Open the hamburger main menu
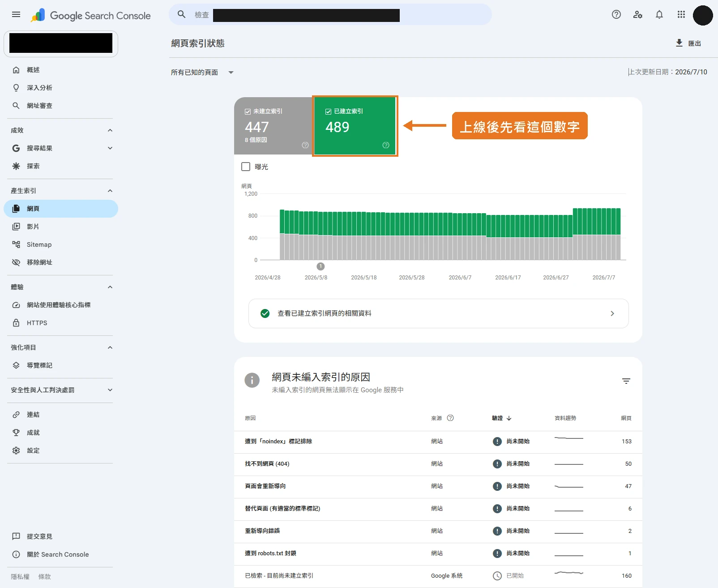This screenshot has width=718, height=588. pos(16,14)
